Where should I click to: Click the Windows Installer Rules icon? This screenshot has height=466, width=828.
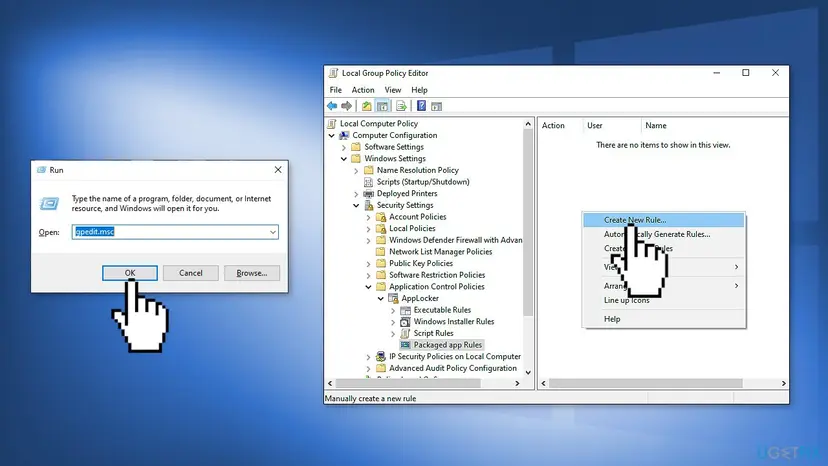pos(405,321)
